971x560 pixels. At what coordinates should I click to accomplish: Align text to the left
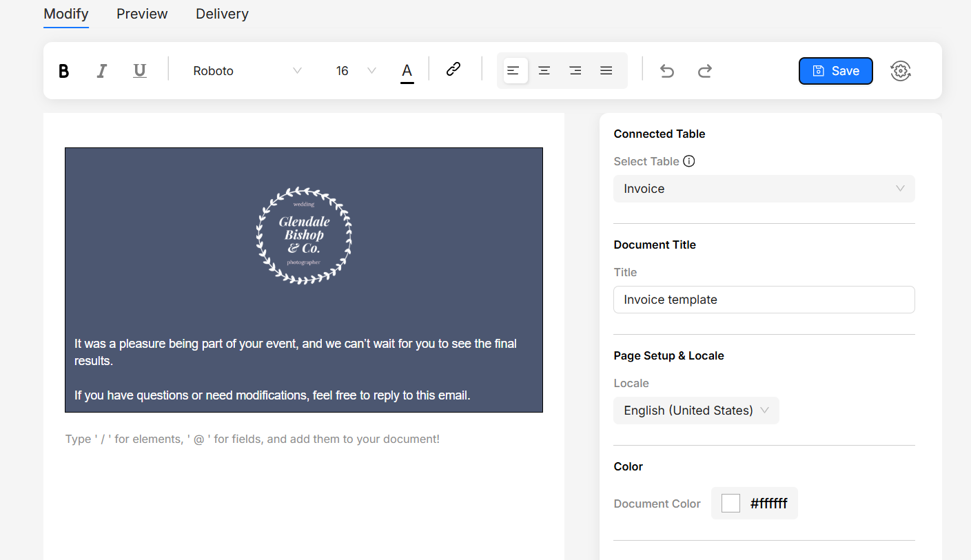tap(513, 71)
